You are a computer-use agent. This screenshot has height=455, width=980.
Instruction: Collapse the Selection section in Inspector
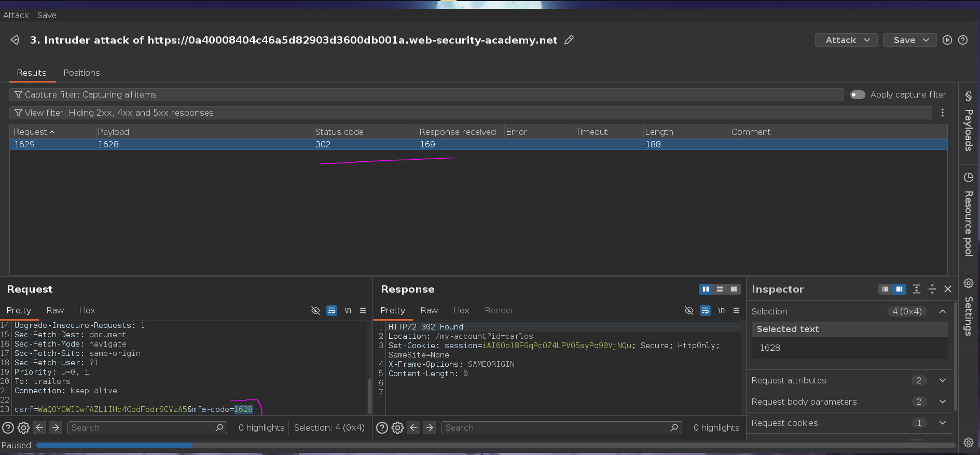tap(943, 311)
